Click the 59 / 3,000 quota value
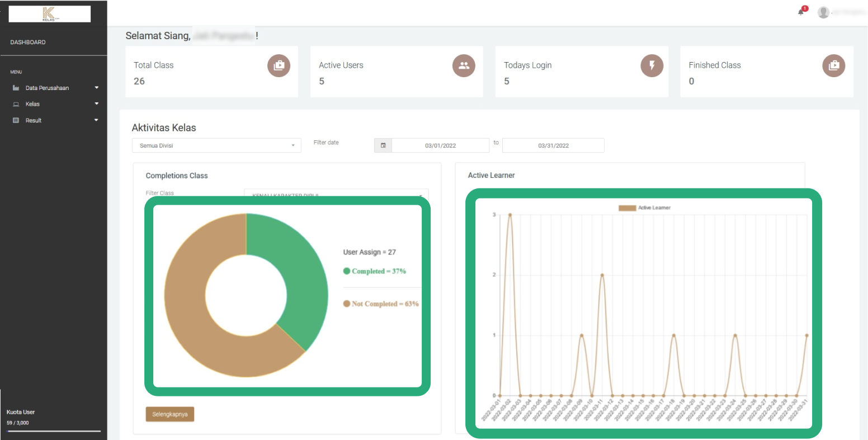 tap(18, 423)
